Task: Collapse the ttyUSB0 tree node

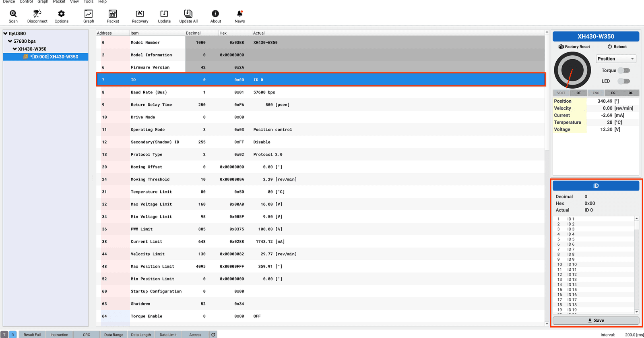Action: (5, 33)
